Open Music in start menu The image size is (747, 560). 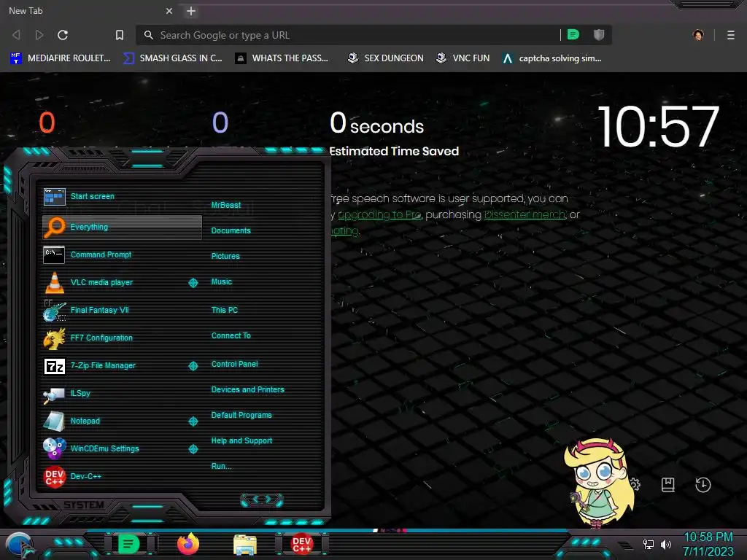coord(222,282)
